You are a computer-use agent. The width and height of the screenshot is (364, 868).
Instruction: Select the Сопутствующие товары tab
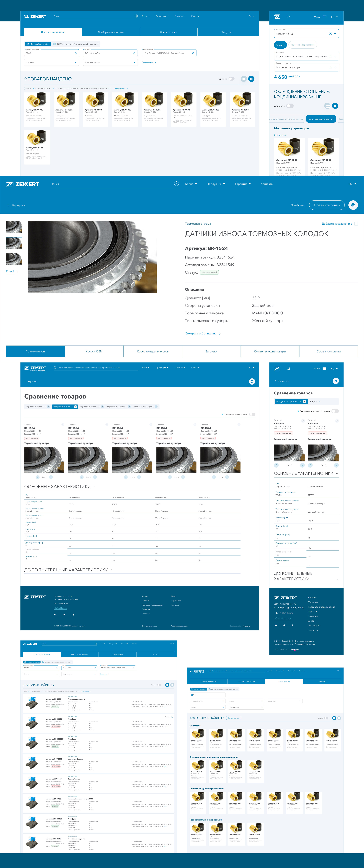[x=270, y=351]
